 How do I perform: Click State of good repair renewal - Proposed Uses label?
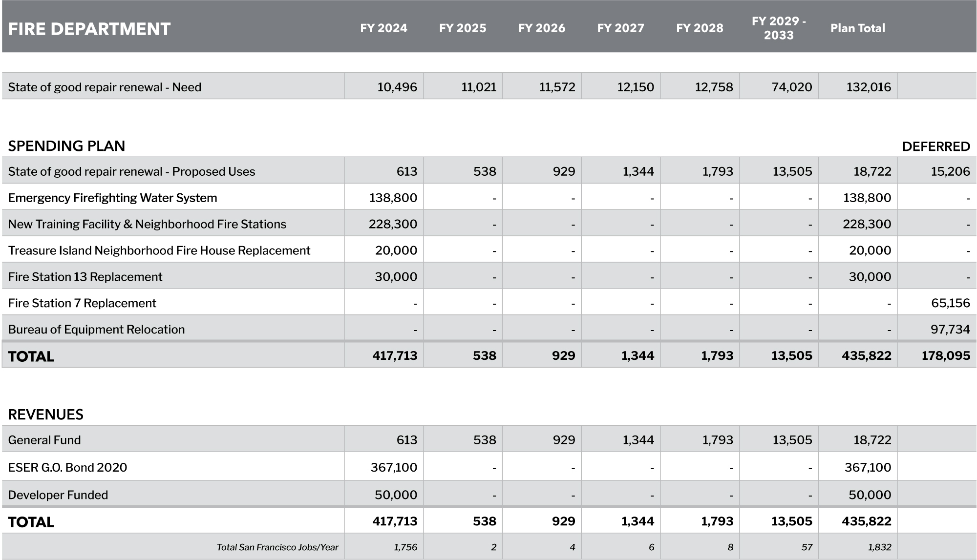pyautogui.click(x=131, y=171)
